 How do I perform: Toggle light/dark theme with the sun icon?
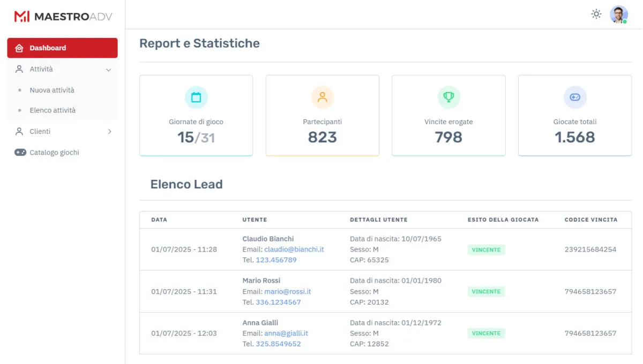[596, 14]
